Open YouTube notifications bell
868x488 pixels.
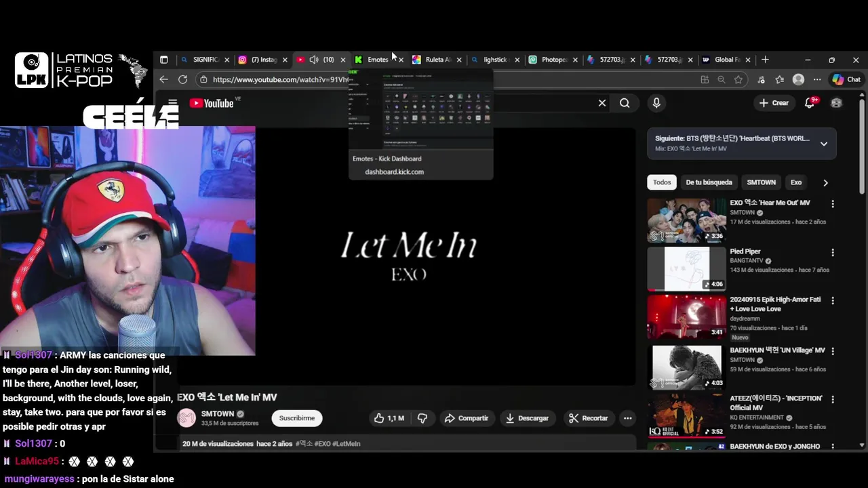tap(810, 103)
